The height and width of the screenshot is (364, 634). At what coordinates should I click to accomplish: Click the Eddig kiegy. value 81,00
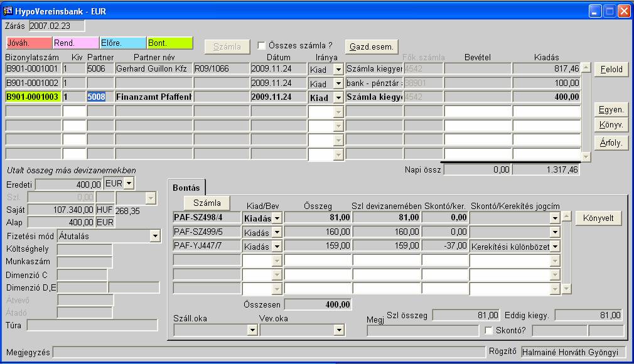click(x=588, y=315)
